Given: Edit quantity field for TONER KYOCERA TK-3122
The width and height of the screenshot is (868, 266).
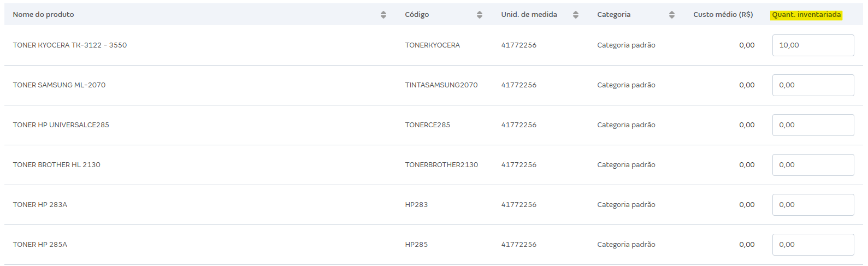Looking at the screenshot, I should click(x=813, y=45).
